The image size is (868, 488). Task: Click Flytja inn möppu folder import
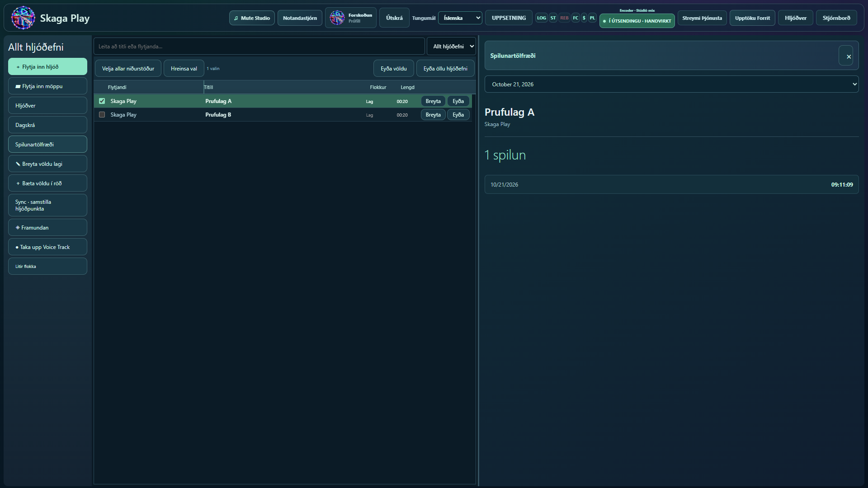47,86
